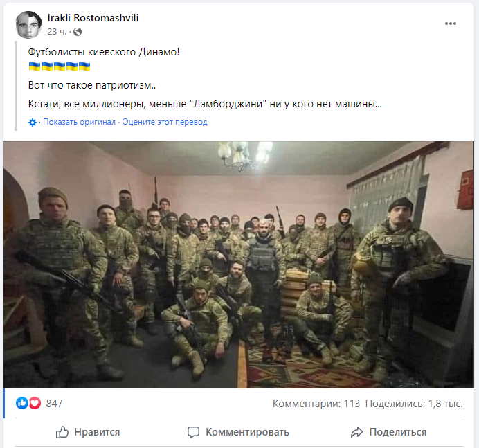Image resolution: width=479 pixels, height=448 pixels.
Task: Click the Комментировать button
Action: pos(238,432)
